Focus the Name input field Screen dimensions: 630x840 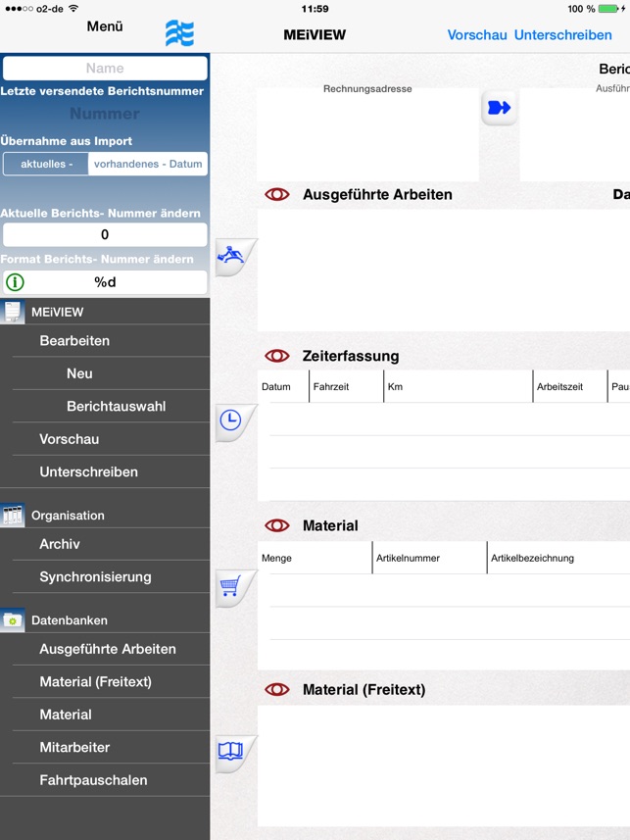click(105, 68)
